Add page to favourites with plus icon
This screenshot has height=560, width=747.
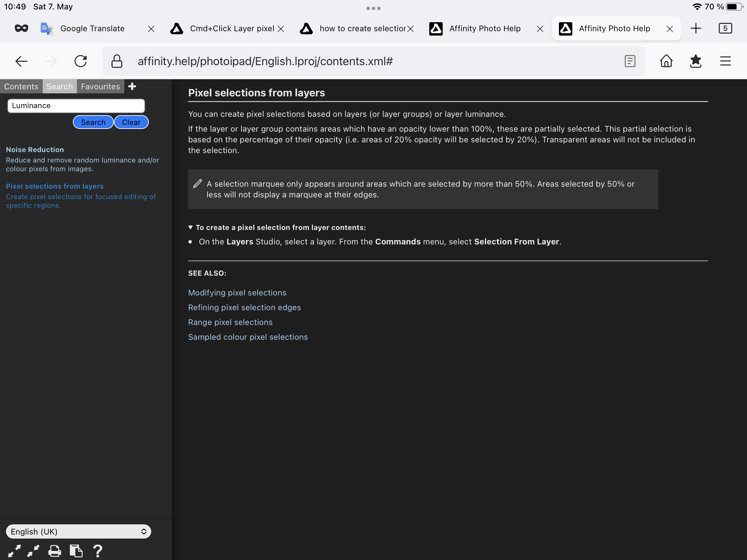132,86
